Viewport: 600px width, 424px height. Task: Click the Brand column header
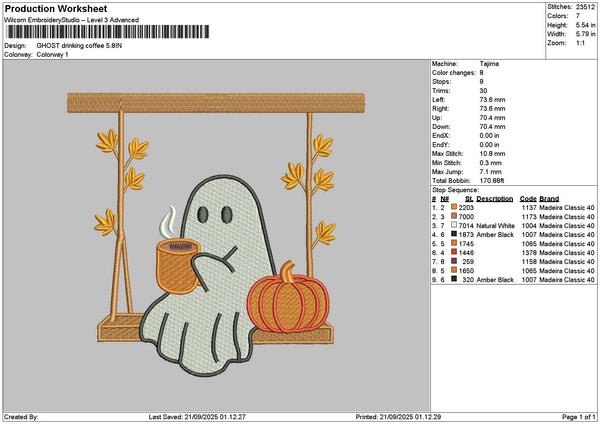549,197
